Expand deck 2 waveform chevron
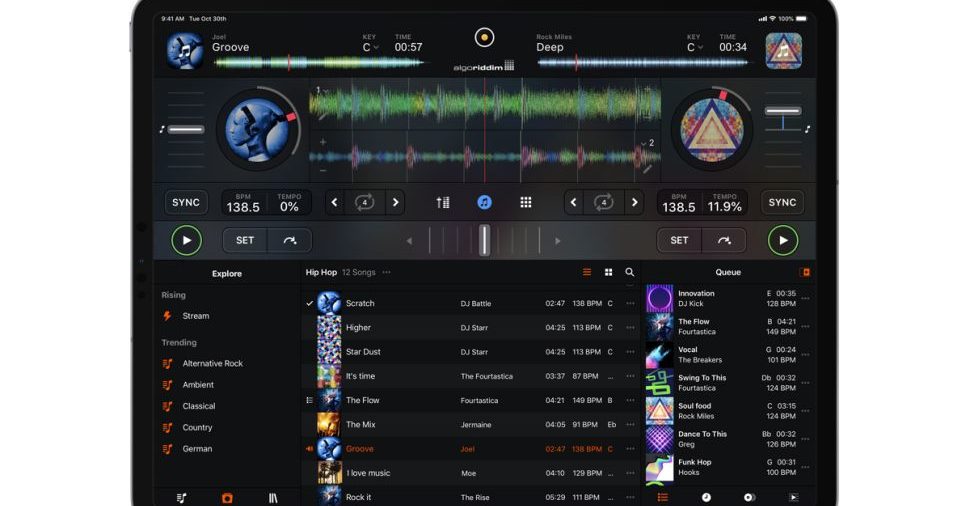This screenshot has height=506, width=970. click(x=643, y=143)
